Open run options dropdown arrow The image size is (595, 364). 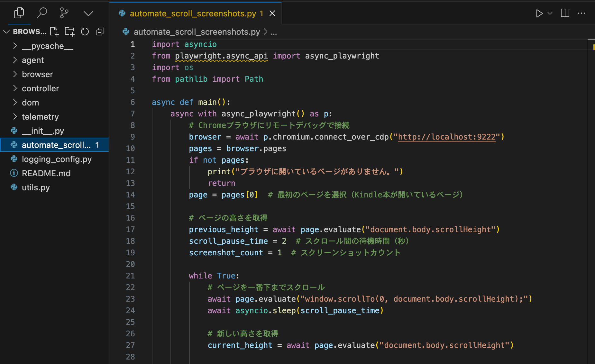pos(550,13)
